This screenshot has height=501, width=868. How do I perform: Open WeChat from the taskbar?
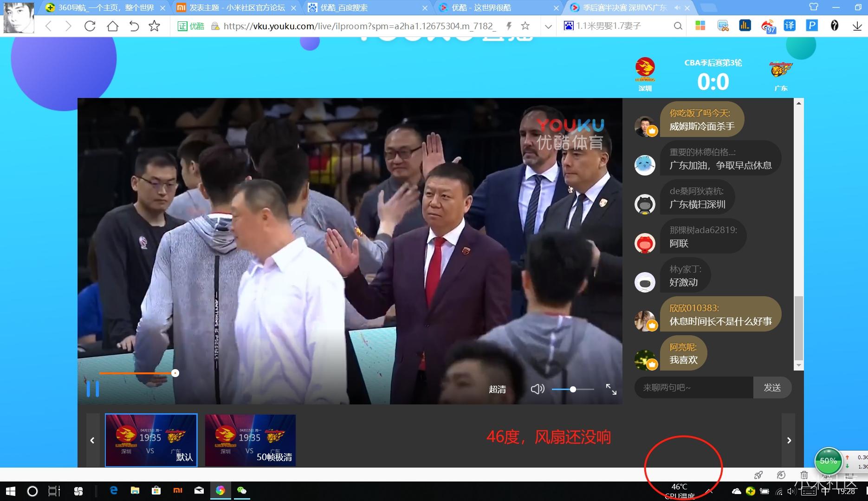click(x=242, y=490)
